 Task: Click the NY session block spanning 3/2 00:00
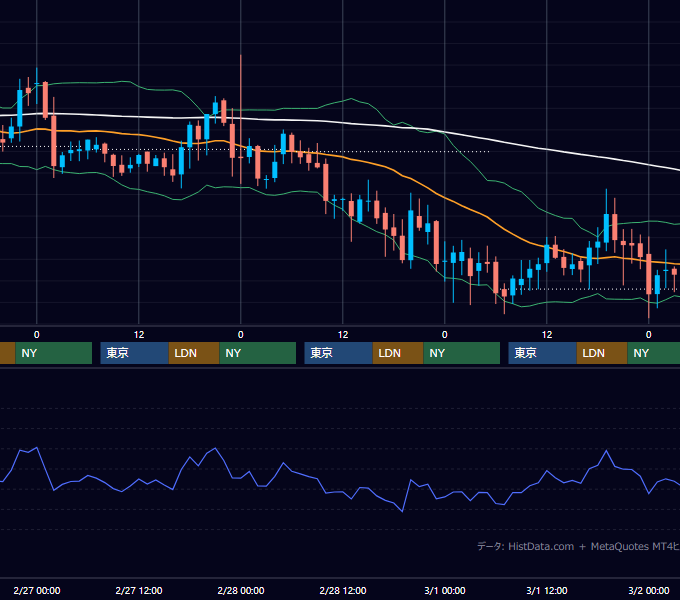pos(654,353)
